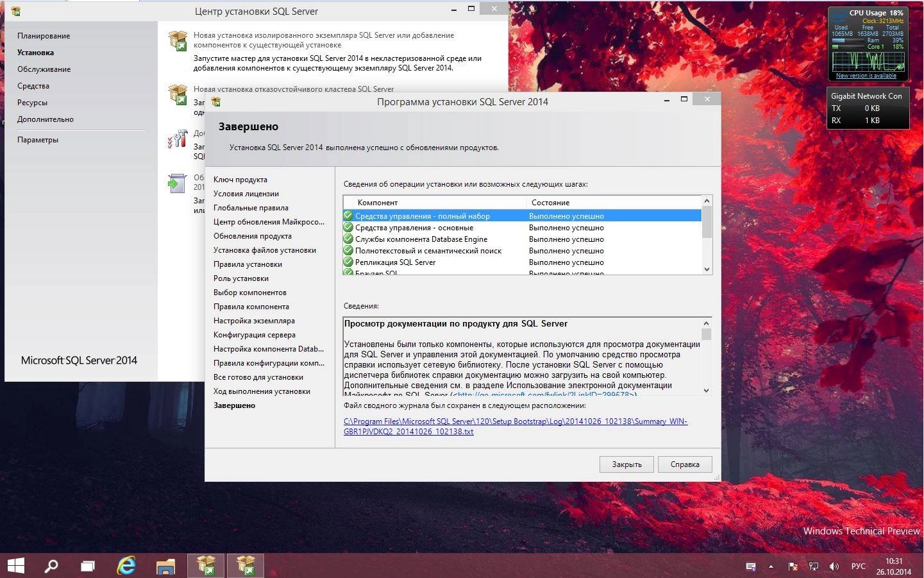Switch to first SQL Server setup taskbar icon
Viewport: 924px width, 578px height.
coord(206,566)
